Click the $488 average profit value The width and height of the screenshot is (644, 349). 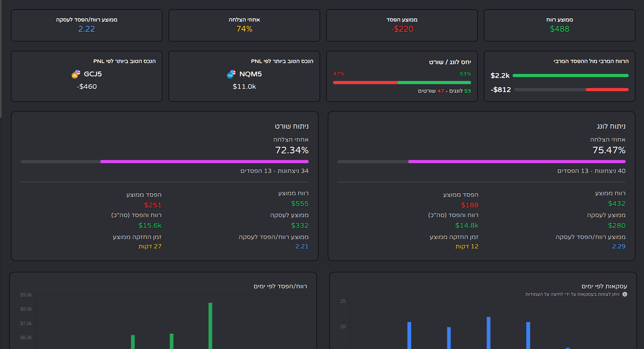[559, 29]
